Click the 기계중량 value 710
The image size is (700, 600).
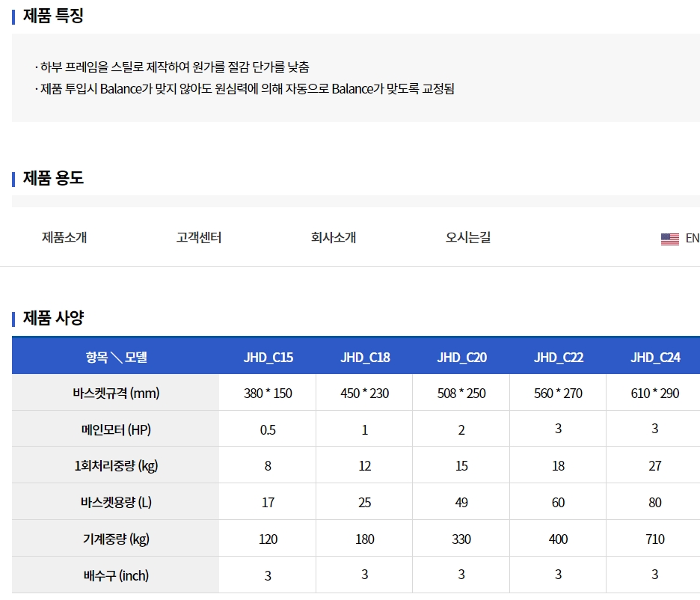point(655,539)
